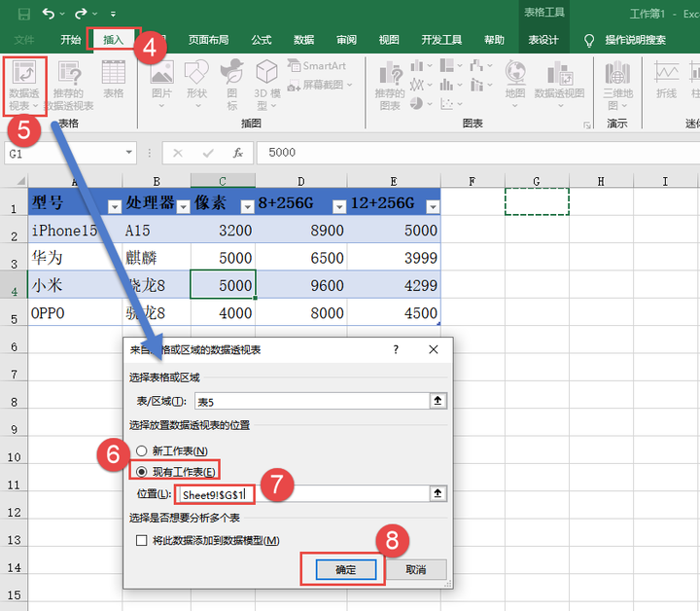Insert a Picture (图片)
This screenshot has height=611, width=700.
(161, 85)
